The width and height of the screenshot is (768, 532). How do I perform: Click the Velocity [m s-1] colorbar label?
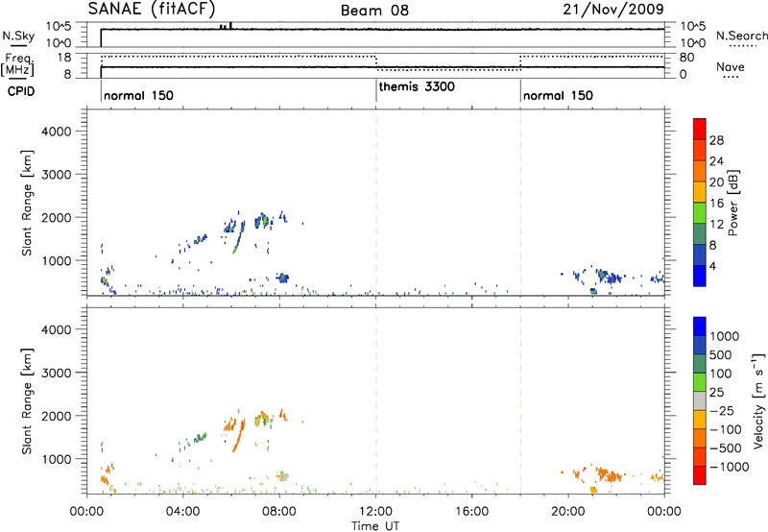[x=758, y=400]
